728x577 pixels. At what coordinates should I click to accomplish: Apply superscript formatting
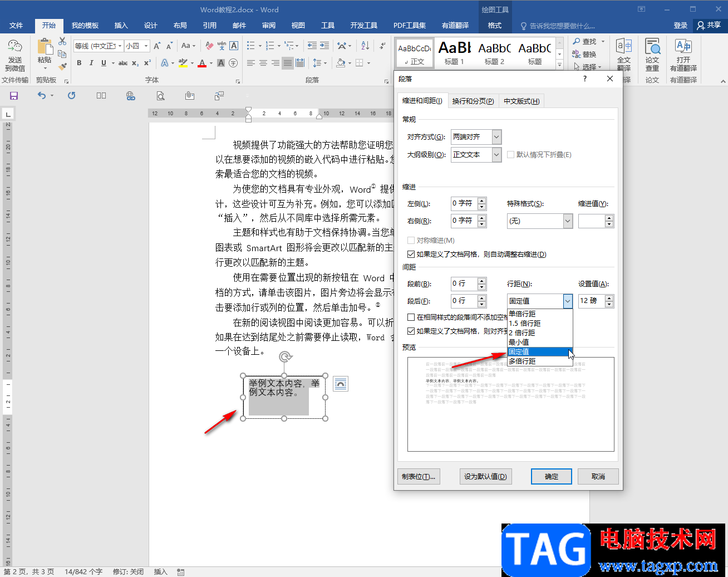(x=147, y=63)
